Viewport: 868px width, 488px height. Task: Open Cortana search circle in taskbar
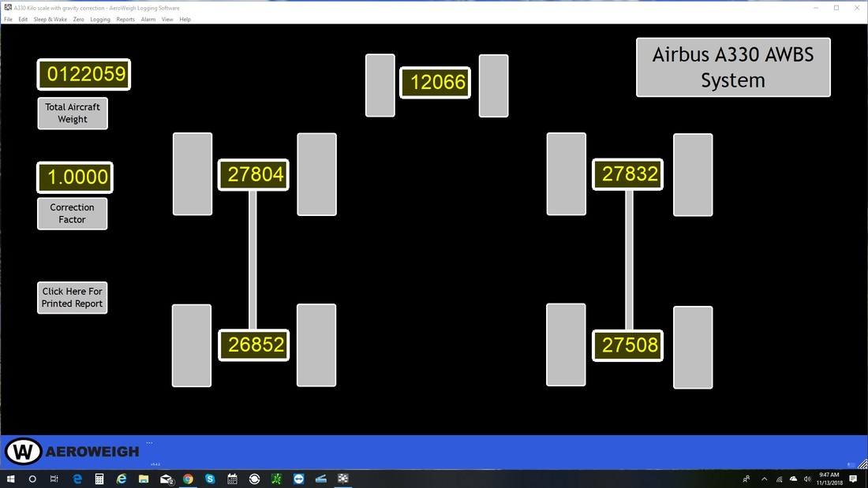tap(32, 479)
